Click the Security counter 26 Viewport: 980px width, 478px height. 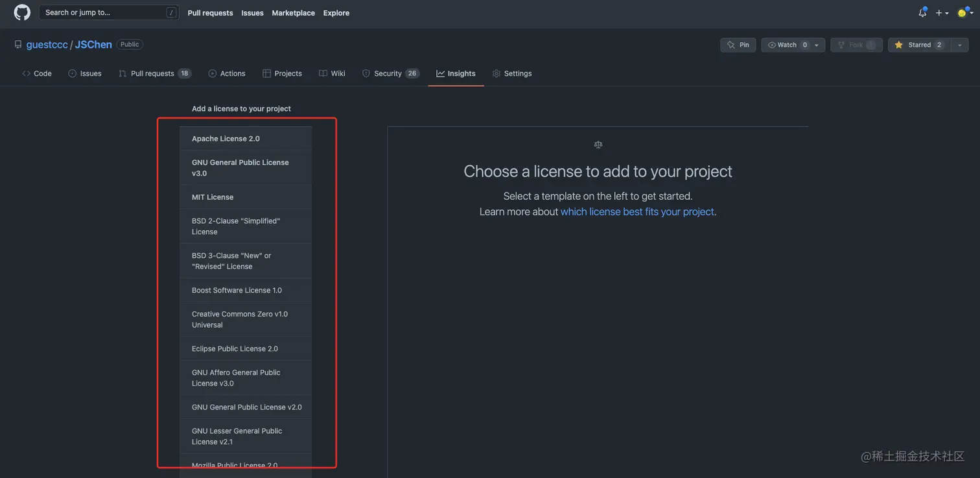pyautogui.click(x=412, y=73)
